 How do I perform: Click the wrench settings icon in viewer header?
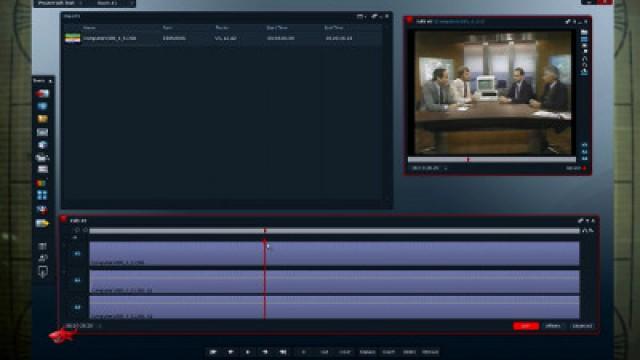click(568, 22)
